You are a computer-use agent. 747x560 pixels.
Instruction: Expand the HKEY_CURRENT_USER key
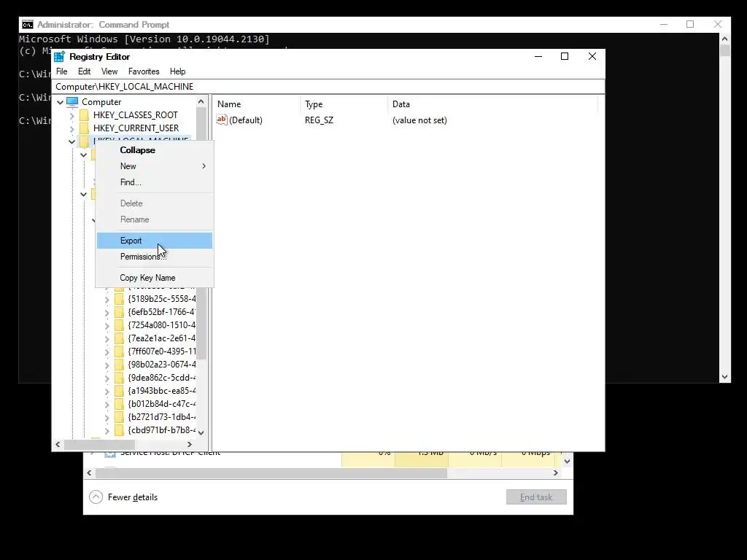coord(72,128)
